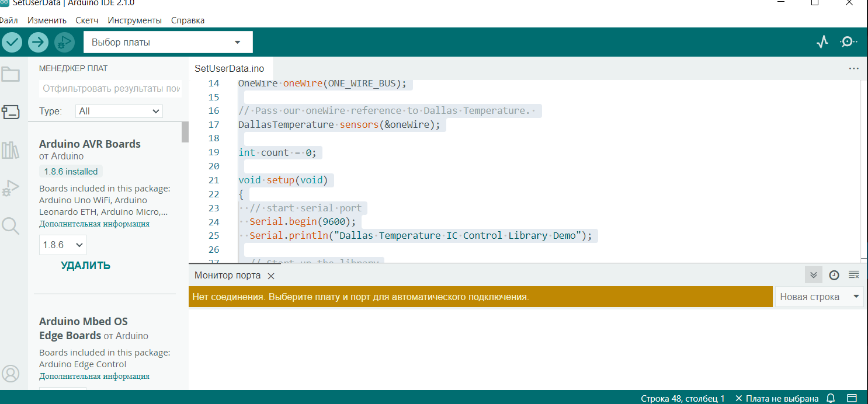This screenshot has height=404, width=868.
Task: Toggle timestamp clock icon in Serial Monitor
Action: click(x=834, y=275)
